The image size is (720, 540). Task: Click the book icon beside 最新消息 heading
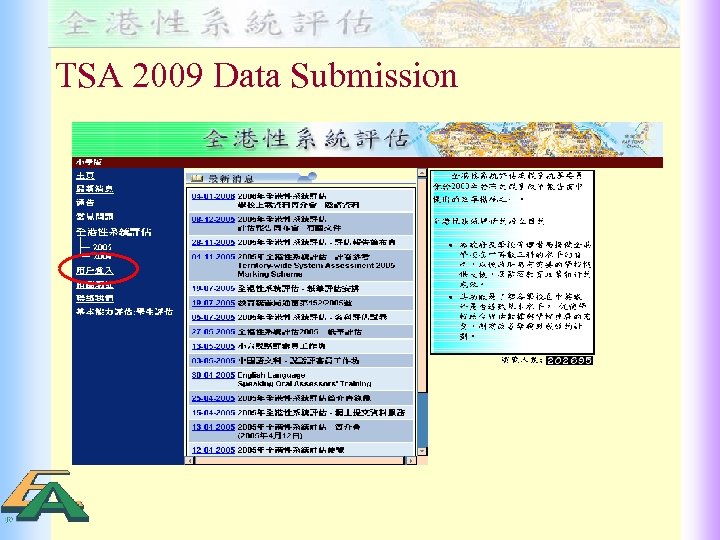click(x=197, y=178)
